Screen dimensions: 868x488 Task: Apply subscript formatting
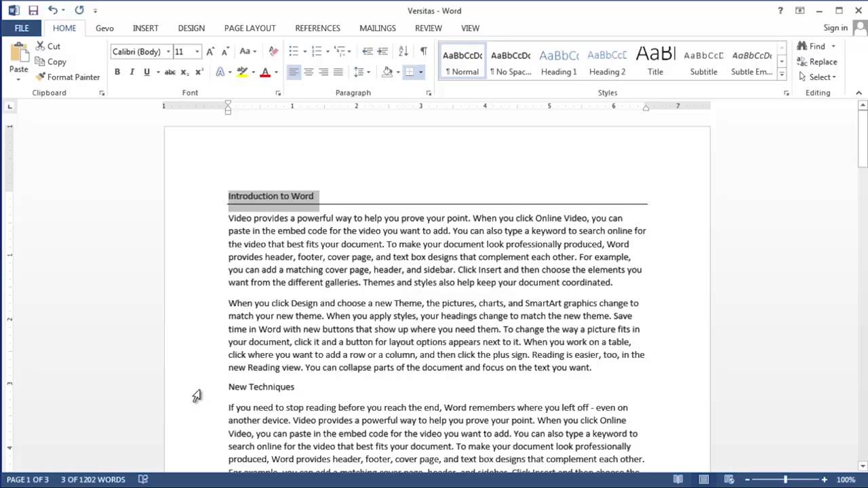pos(184,72)
